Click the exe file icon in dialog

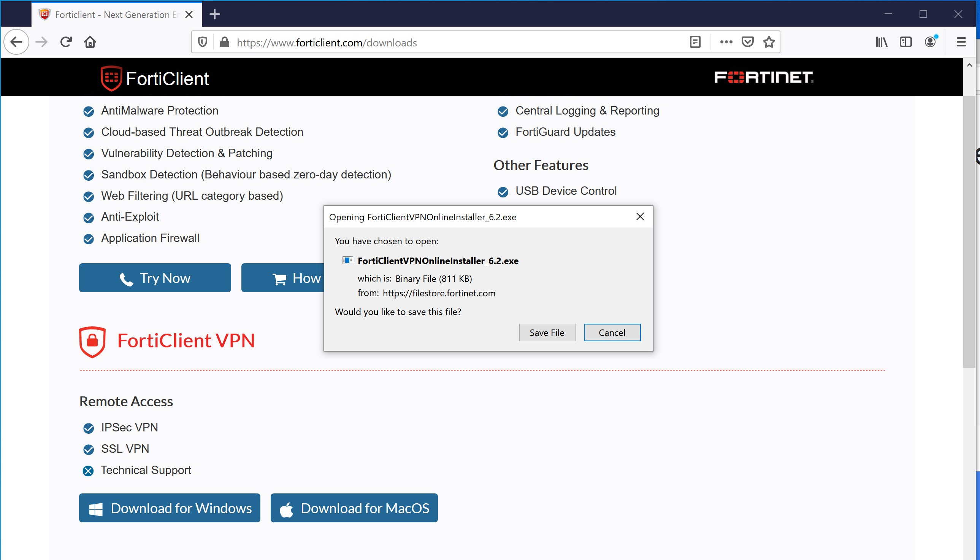tap(347, 260)
